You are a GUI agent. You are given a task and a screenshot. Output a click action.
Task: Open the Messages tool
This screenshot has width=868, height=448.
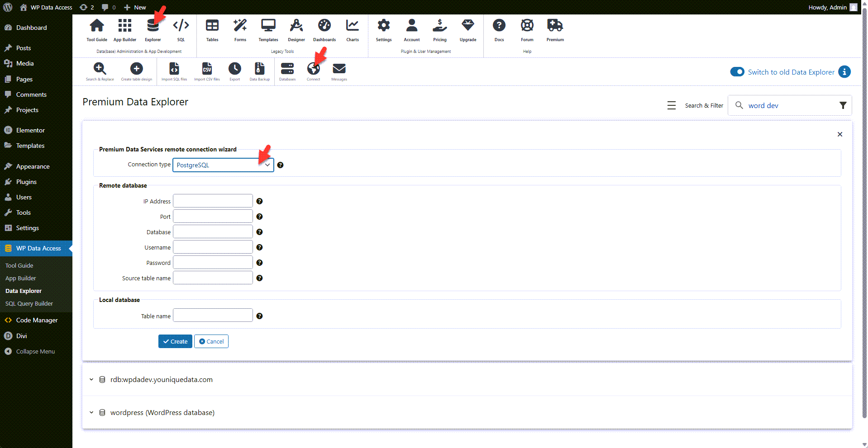click(x=339, y=70)
